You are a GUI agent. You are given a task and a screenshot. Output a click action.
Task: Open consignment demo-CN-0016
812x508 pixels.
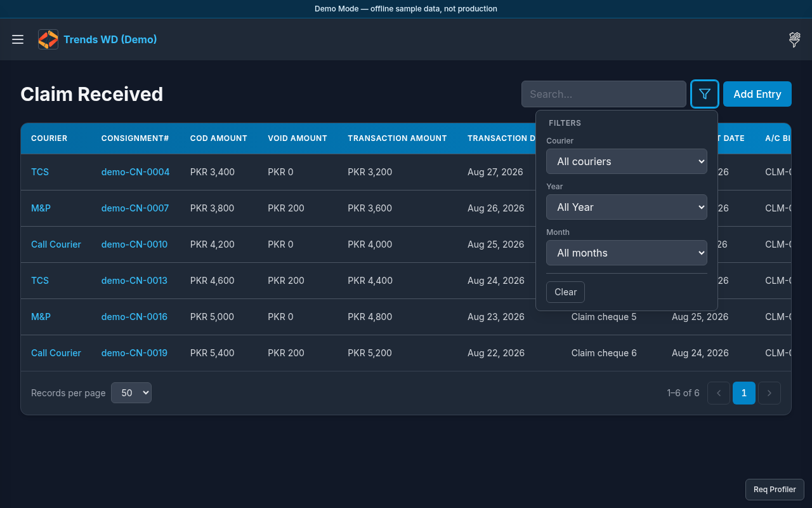point(134,317)
